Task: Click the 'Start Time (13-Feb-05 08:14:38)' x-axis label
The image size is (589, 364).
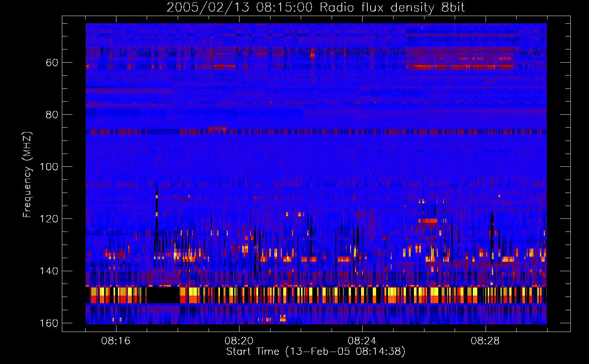Action: 316,352
